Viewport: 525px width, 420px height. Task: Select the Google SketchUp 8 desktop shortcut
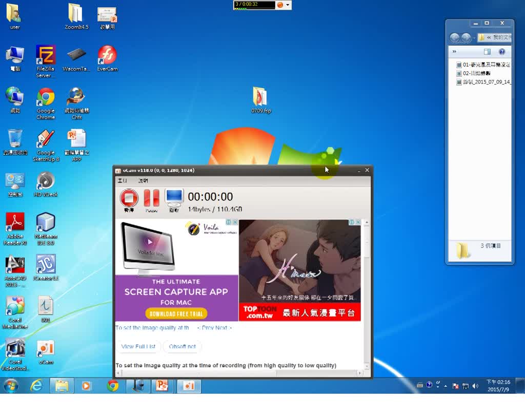(x=46, y=146)
